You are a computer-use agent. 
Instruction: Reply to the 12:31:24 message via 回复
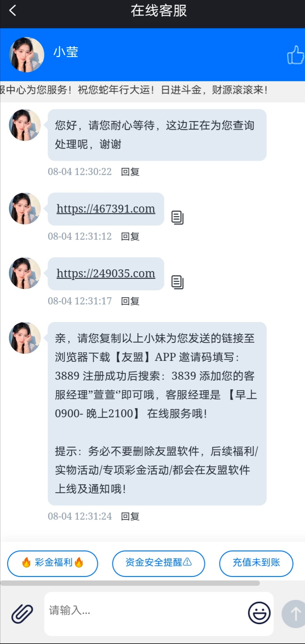[130, 516]
